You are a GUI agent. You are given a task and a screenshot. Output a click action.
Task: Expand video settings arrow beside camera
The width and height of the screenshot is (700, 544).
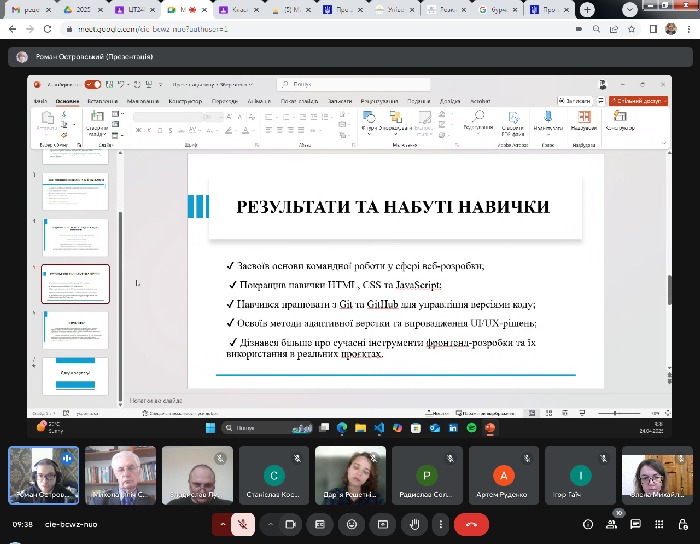[270, 523]
